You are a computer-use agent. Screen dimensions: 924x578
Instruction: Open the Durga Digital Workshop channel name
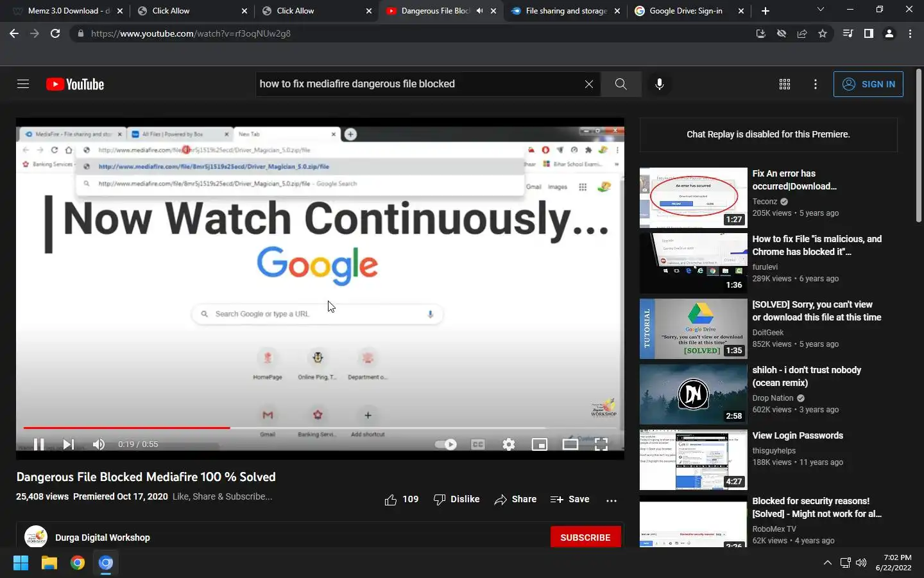click(x=103, y=538)
